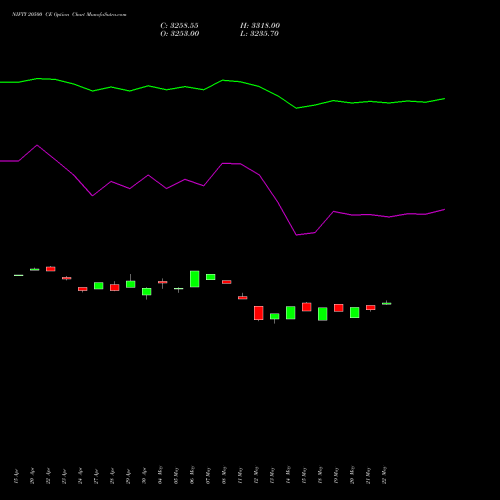This screenshot has width=500, height=500.
Task: Click the high value H: 3318.00
Action: 260,26
